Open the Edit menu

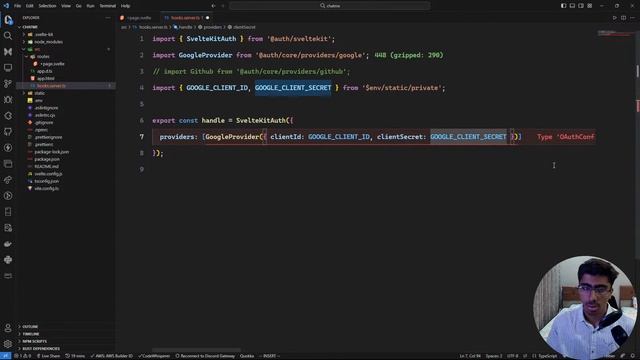click(30, 6)
